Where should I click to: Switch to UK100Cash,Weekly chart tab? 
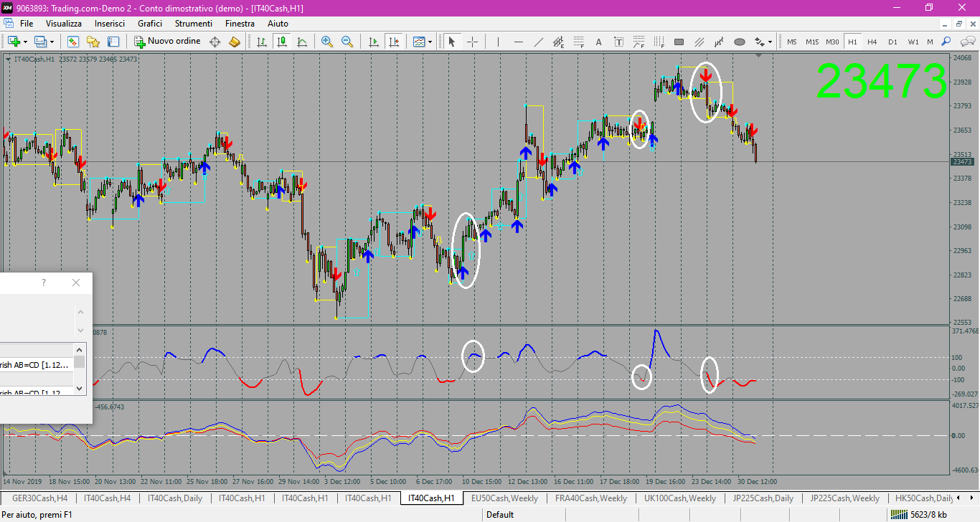click(680, 498)
